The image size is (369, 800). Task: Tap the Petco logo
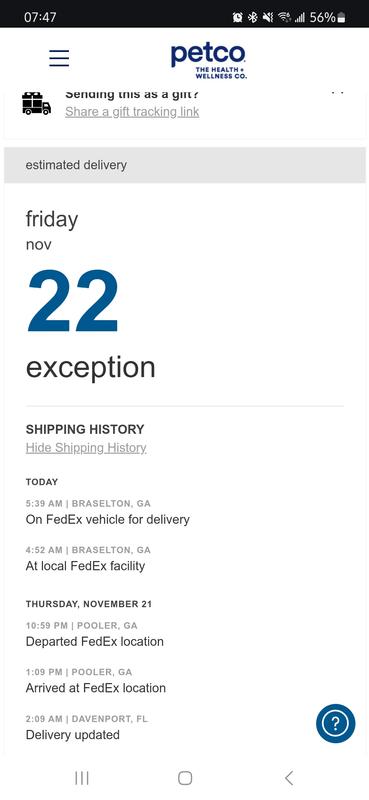209,61
